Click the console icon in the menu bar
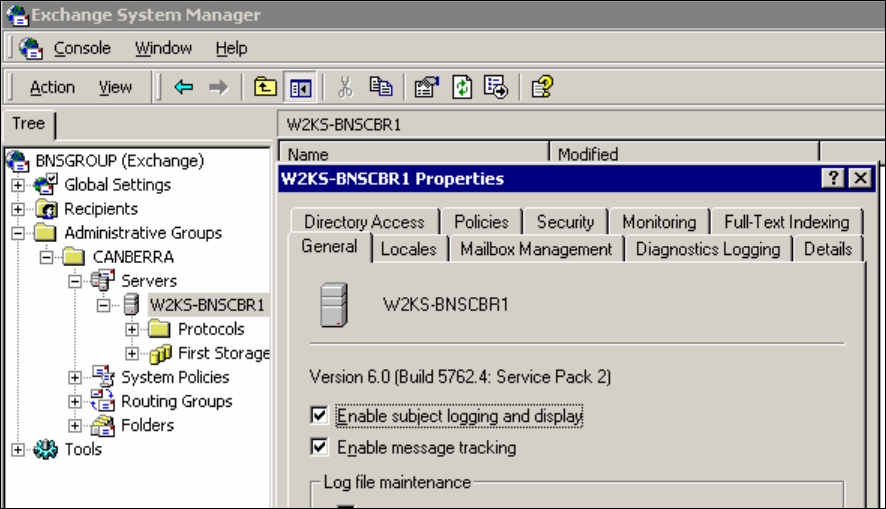This screenshot has height=509, width=886. point(31,49)
